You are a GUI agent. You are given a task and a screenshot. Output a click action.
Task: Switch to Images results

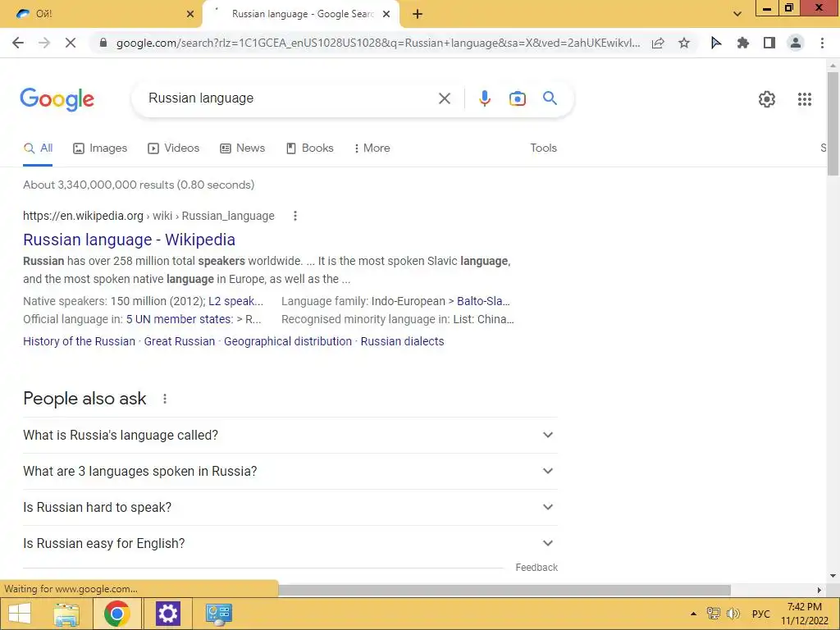[100, 148]
